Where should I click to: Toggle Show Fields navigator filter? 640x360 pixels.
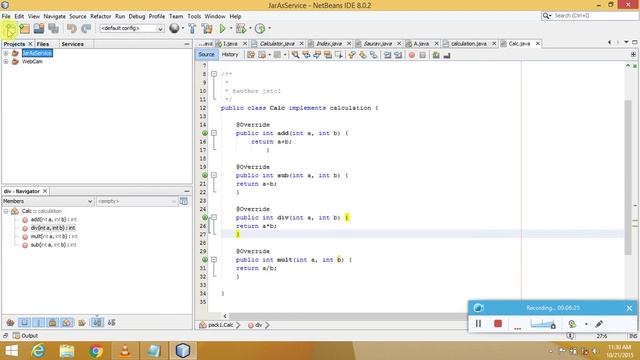click(24, 322)
